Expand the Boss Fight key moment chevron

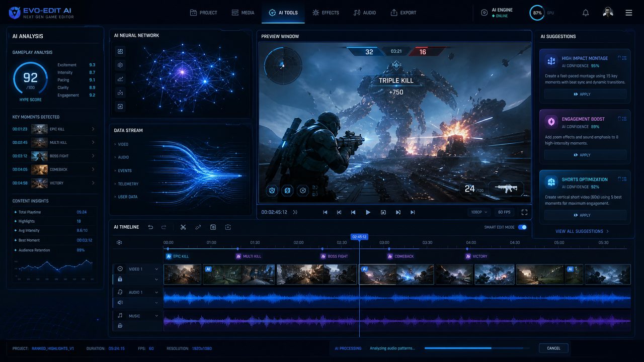pyautogui.click(x=93, y=156)
